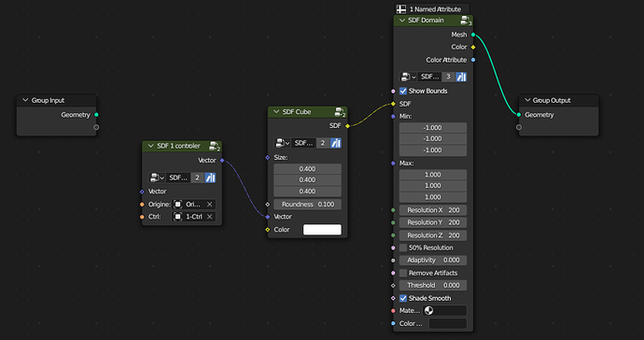644x340 pixels.
Task: Click user count 2 in SDF Cube node
Action: click(x=323, y=143)
